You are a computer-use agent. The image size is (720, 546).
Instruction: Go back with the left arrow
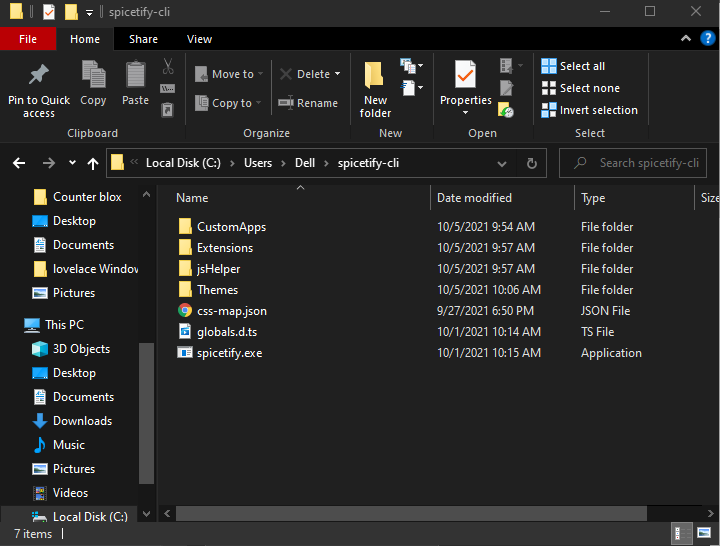[19, 163]
